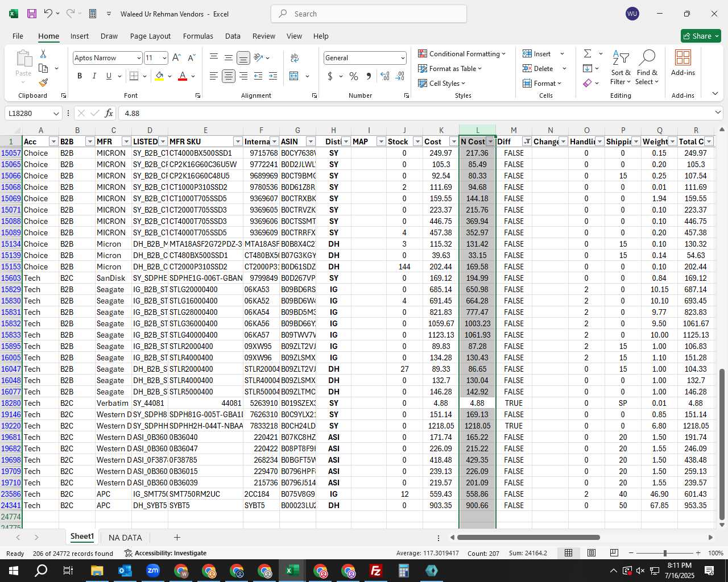Toggle Italic formatting

[x=94, y=76]
